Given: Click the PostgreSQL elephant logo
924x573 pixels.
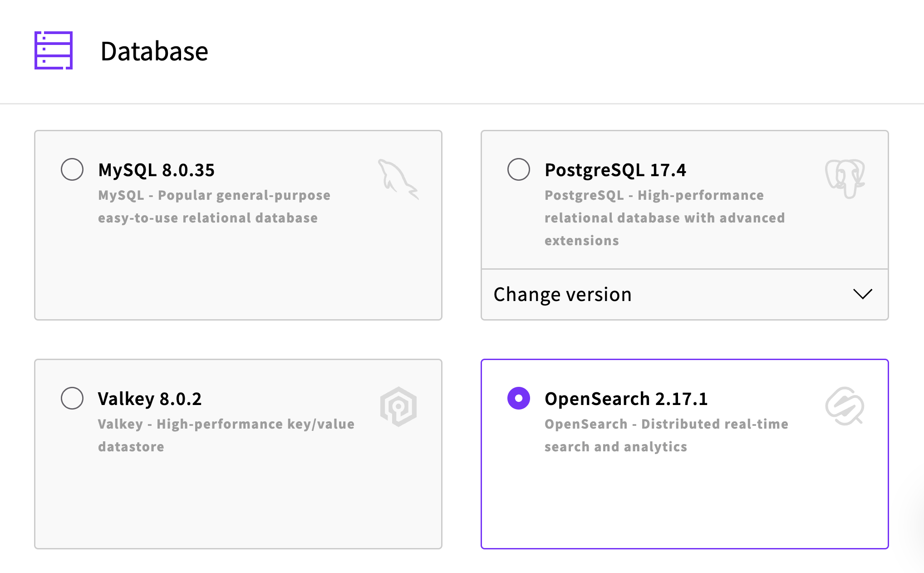Looking at the screenshot, I should [x=845, y=178].
